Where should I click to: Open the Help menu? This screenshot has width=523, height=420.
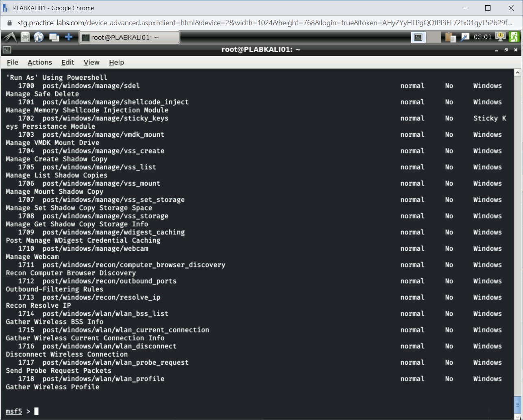click(x=116, y=62)
